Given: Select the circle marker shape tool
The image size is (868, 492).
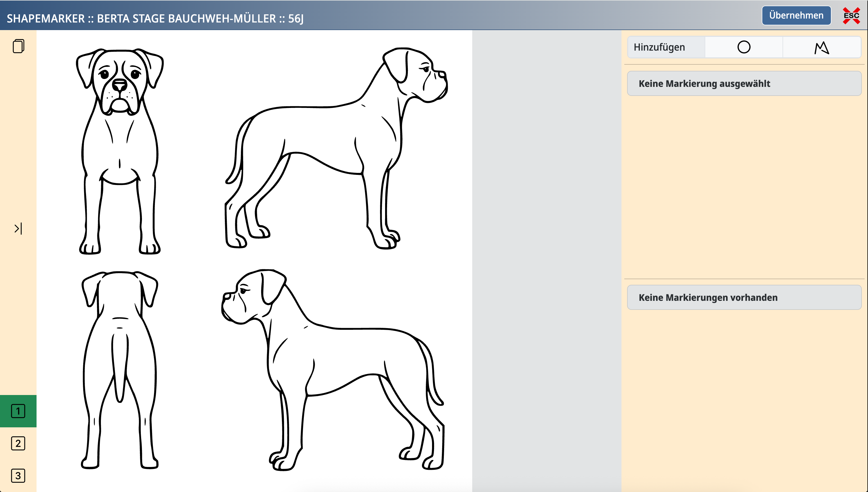Looking at the screenshot, I should 743,47.
